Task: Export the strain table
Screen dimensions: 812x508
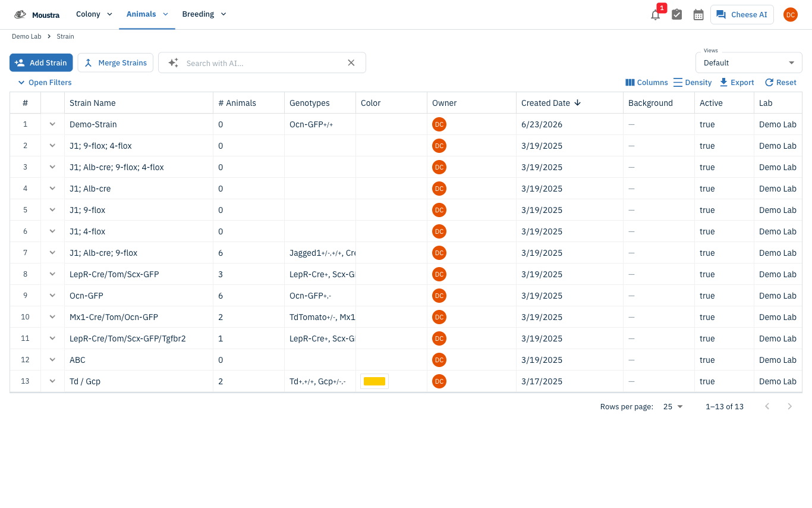Action: click(x=737, y=83)
